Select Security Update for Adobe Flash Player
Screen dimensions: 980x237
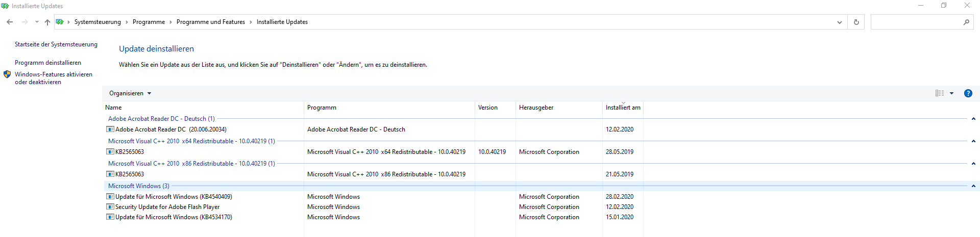click(x=167, y=207)
